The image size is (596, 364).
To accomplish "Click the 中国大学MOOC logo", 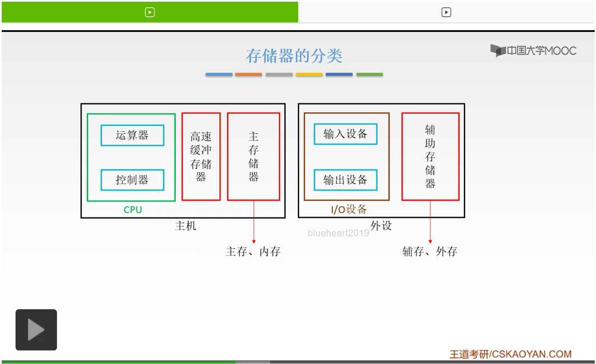I will point(533,51).
